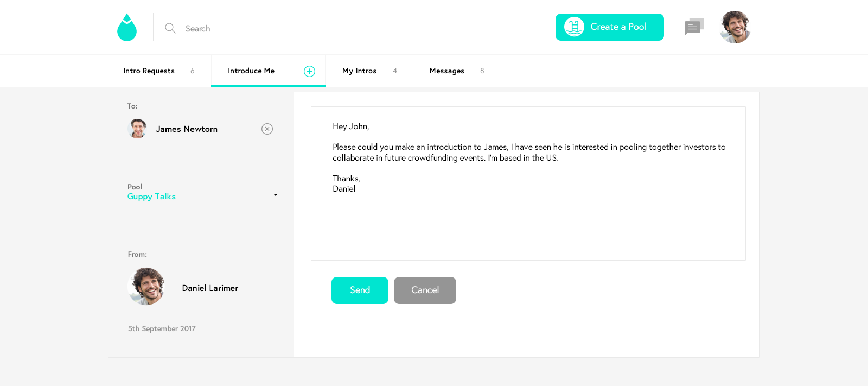Viewport: 868px width, 386px height.
Task: Expand the Pool dropdown arrow
Action: (276, 195)
